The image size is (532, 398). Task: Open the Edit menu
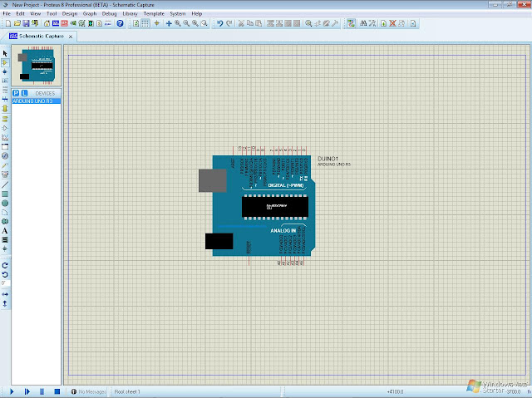tap(20, 14)
